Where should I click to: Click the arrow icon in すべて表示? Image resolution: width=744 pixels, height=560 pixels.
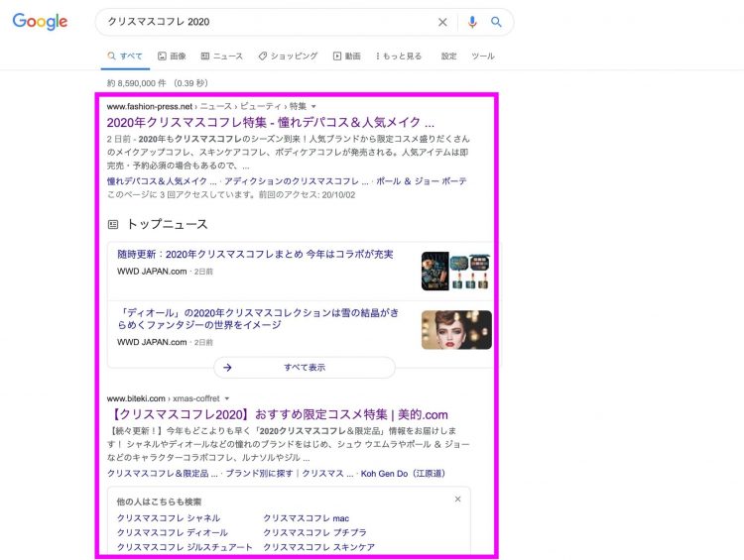[x=228, y=368]
